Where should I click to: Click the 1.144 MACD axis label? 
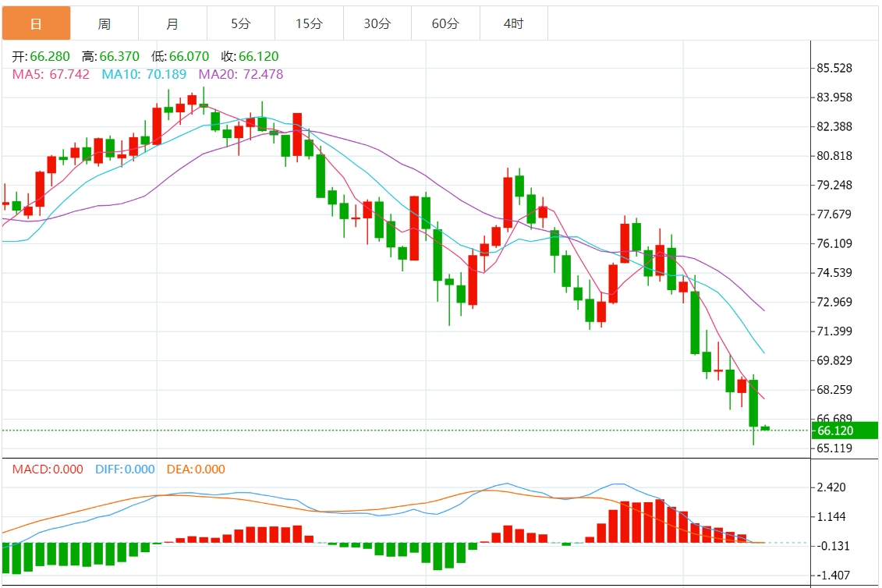[831, 516]
